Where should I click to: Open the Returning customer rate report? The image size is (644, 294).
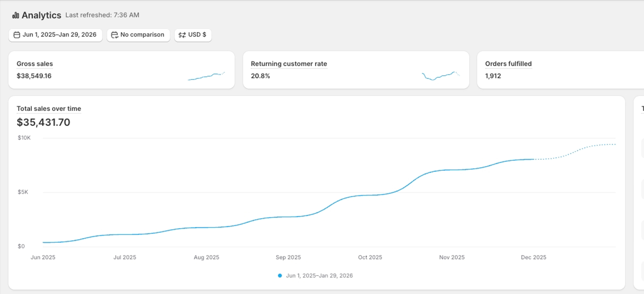(289, 64)
